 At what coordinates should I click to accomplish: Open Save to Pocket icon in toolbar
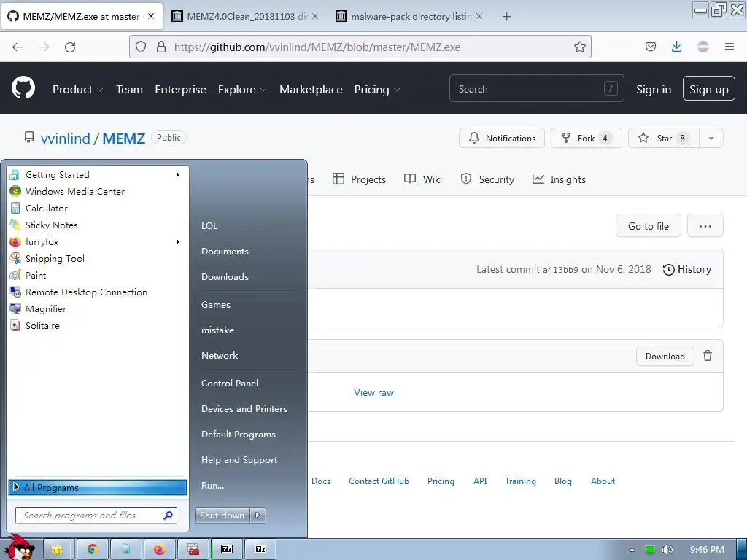click(650, 47)
